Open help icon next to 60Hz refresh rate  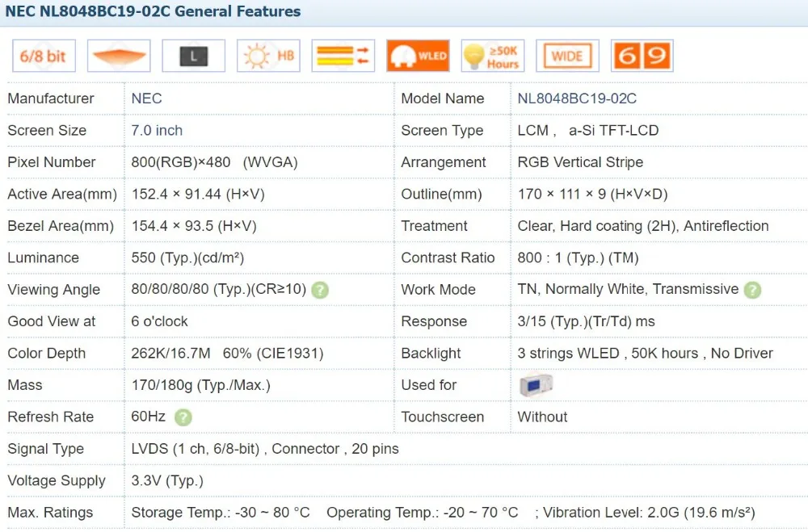coord(183,417)
